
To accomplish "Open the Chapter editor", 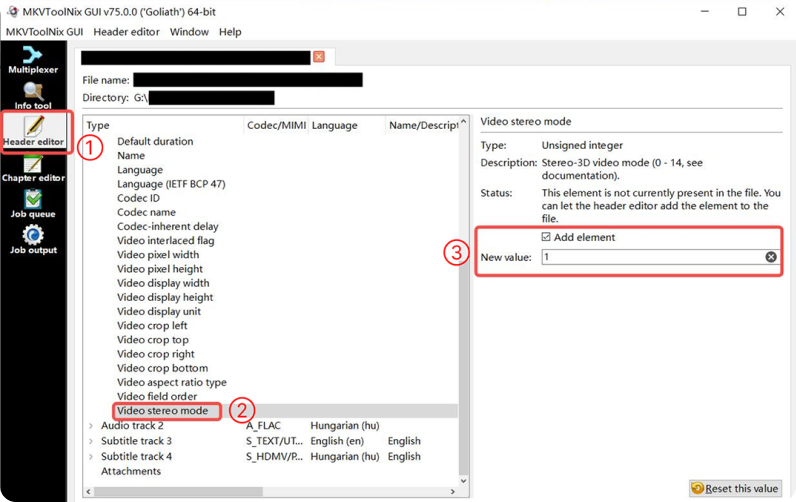I will (x=33, y=168).
